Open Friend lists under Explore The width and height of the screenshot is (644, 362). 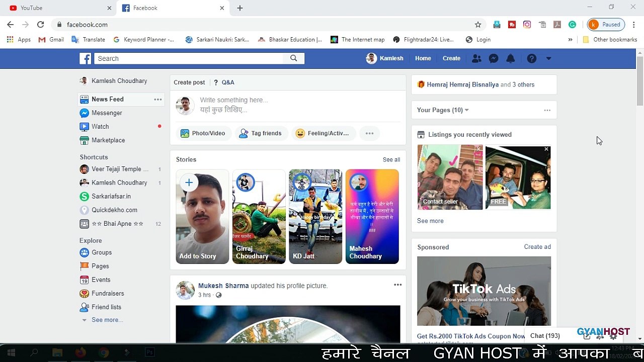[x=106, y=307]
